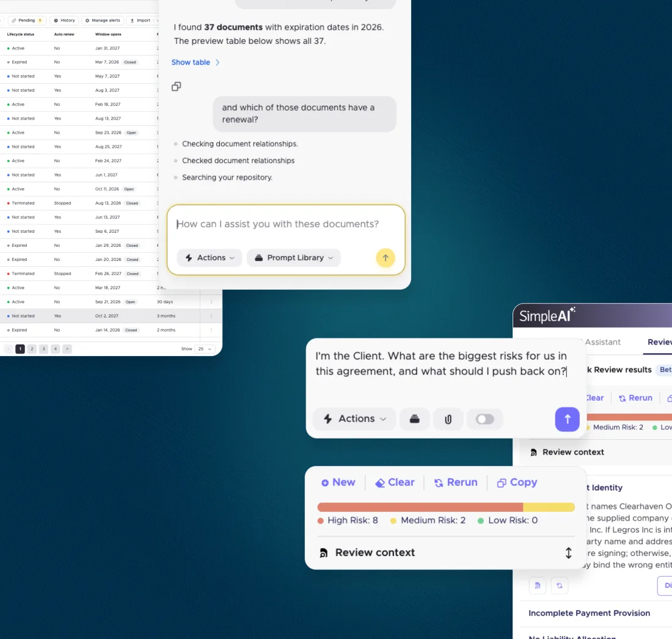Image resolution: width=672 pixels, height=639 pixels.
Task: Click the Closed badge next to Jan 29, 2026
Action: click(132, 246)
